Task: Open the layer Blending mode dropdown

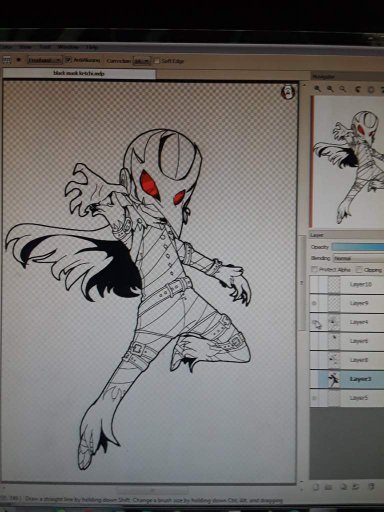Action: click(358, 258)
